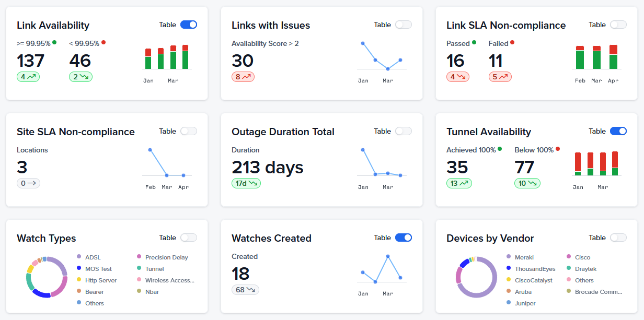Click the ADSL legend color dot
This screenshot has width=644, height=320.
click(79, 257)
